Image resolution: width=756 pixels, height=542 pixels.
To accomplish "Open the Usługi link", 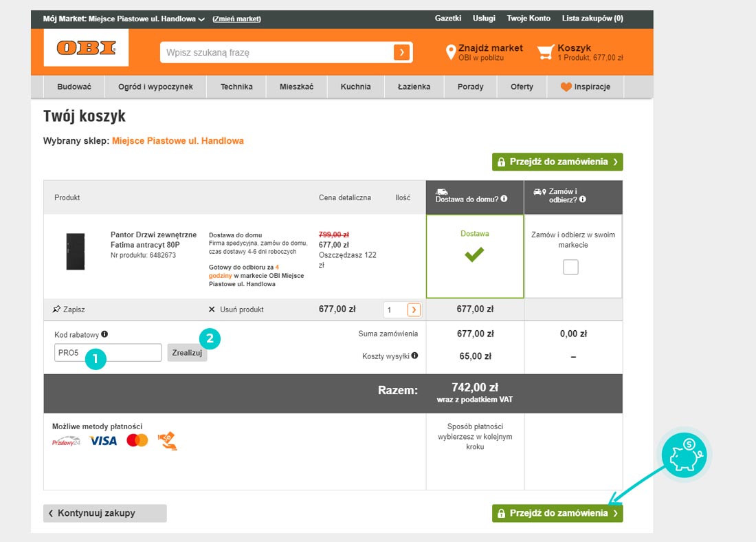I will click(x=484, y=19).
